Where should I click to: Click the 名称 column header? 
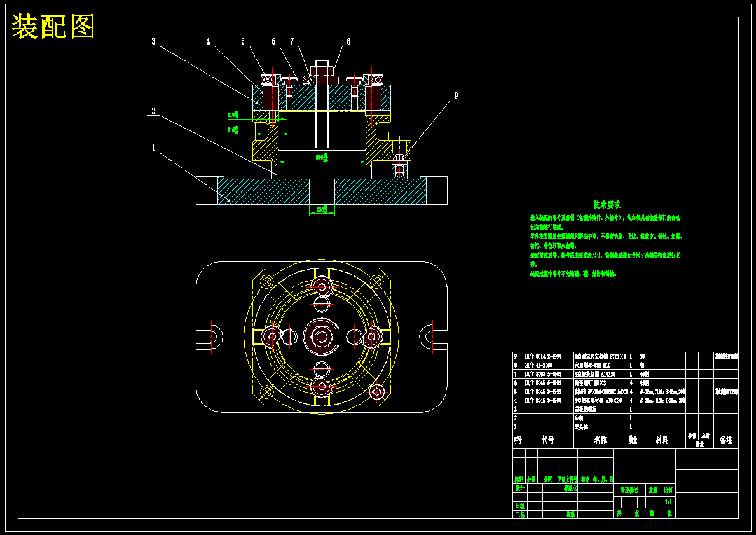coord(600,440)
